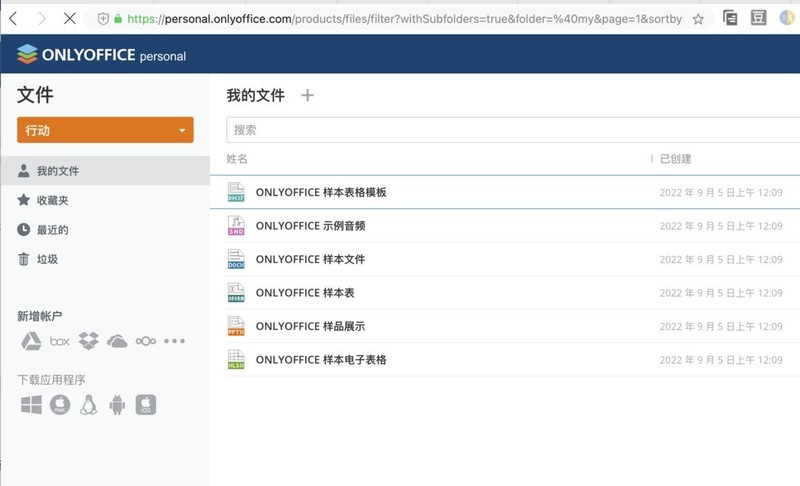Click creation date of 样本文件 row
Image resolution: width=800 pixels, height=486 pixels.
(721, 259)
